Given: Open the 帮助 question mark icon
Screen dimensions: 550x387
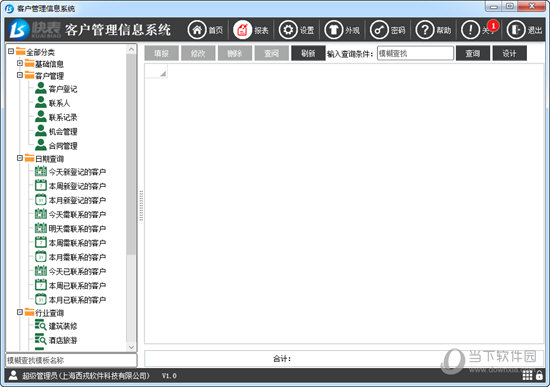Looking at the screenshot, I should [425, 30].
